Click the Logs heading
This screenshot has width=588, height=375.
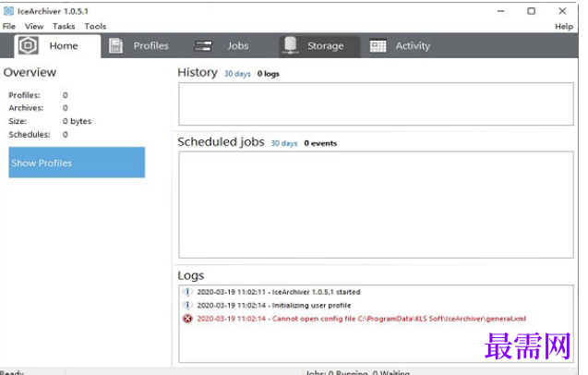tap(191, 275)
